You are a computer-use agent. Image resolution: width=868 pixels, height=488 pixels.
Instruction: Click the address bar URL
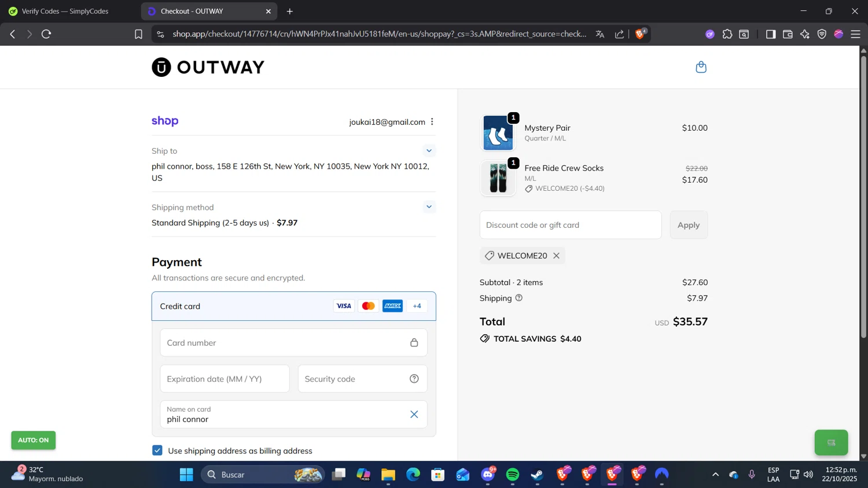pyautogui.click(x=379, y=34)
